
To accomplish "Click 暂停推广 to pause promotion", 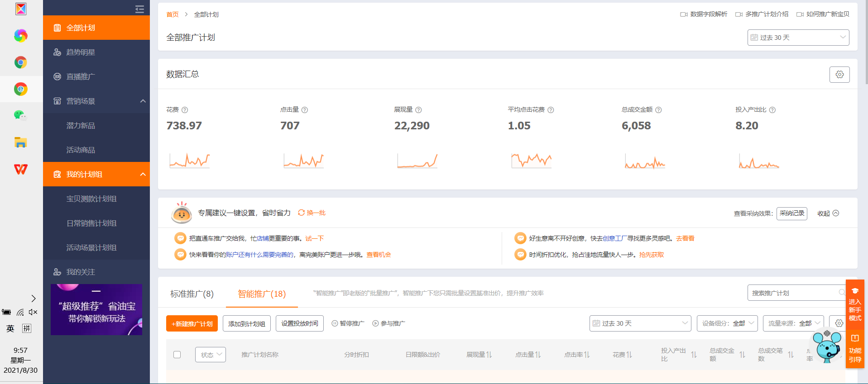I will pos(348,324).
